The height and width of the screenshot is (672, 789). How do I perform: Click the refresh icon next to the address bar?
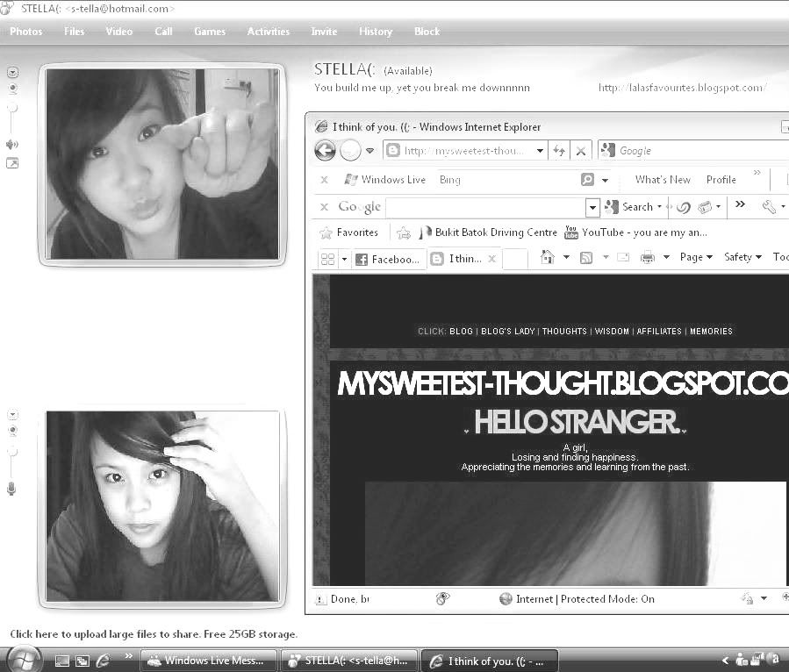tap(560, 150)
